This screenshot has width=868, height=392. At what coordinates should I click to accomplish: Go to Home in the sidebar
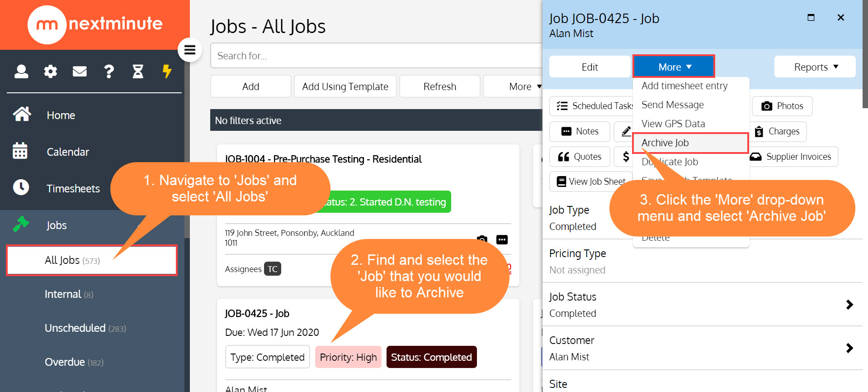(x=61, y=115)
